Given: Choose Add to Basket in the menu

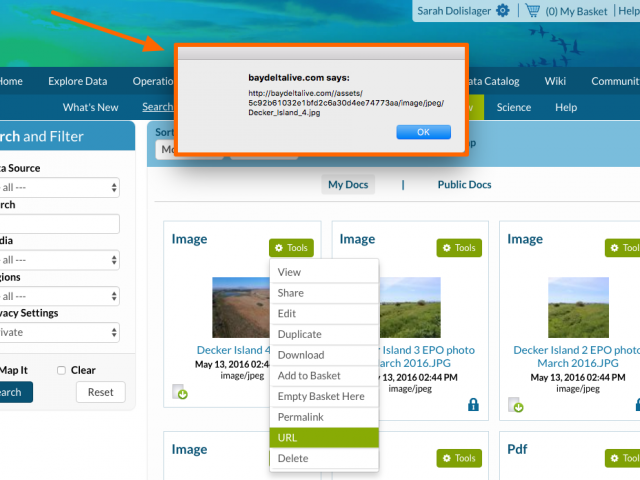Looking at the screenshot, I should point(324,376).
